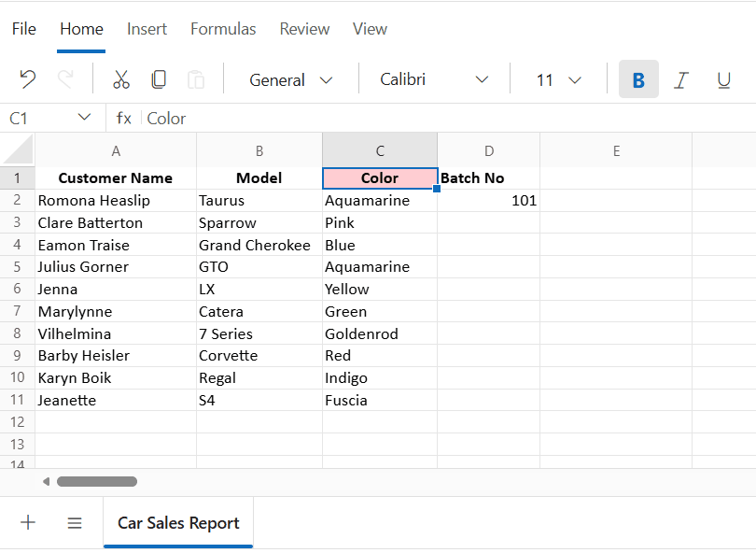Image resolution: width=756 pixels, height=553 pixels.
Task: Enable italic formatting
Action: pos(680,79)
